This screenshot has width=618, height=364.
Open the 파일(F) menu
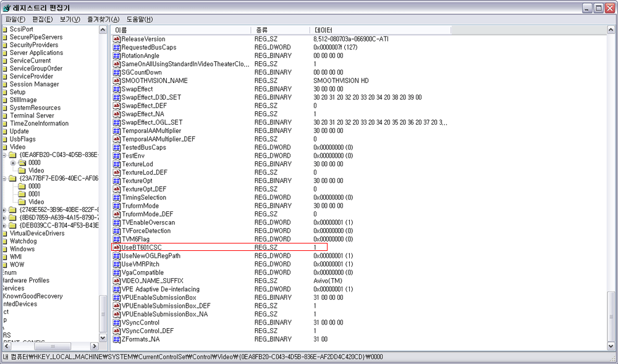(15, 19)
